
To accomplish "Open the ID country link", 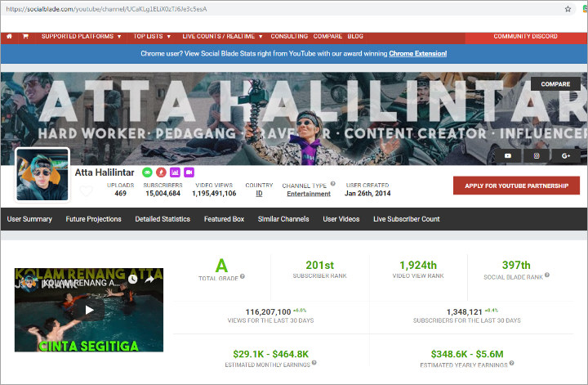I will click(x=259, y=193).
